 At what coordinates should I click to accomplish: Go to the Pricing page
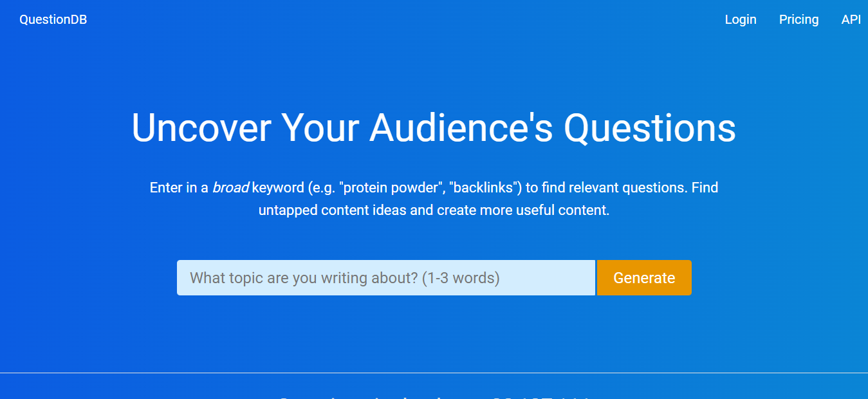[799, 20]
